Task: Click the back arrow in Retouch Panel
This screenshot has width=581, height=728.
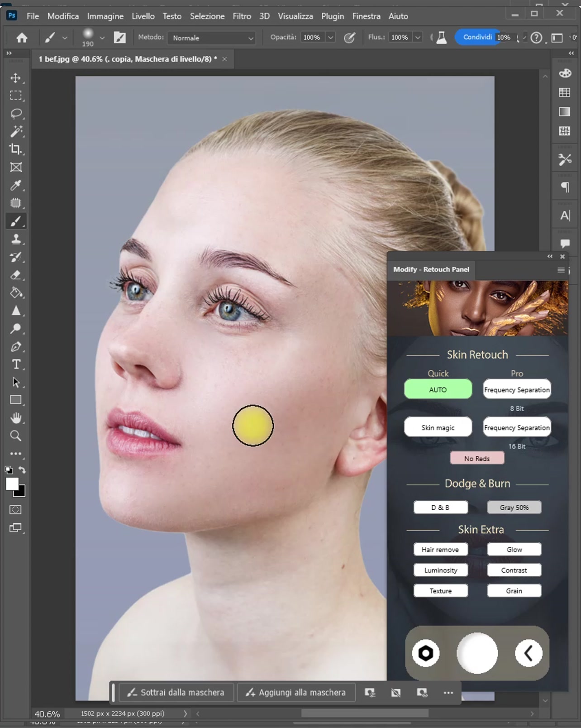Action: point(529,653)
